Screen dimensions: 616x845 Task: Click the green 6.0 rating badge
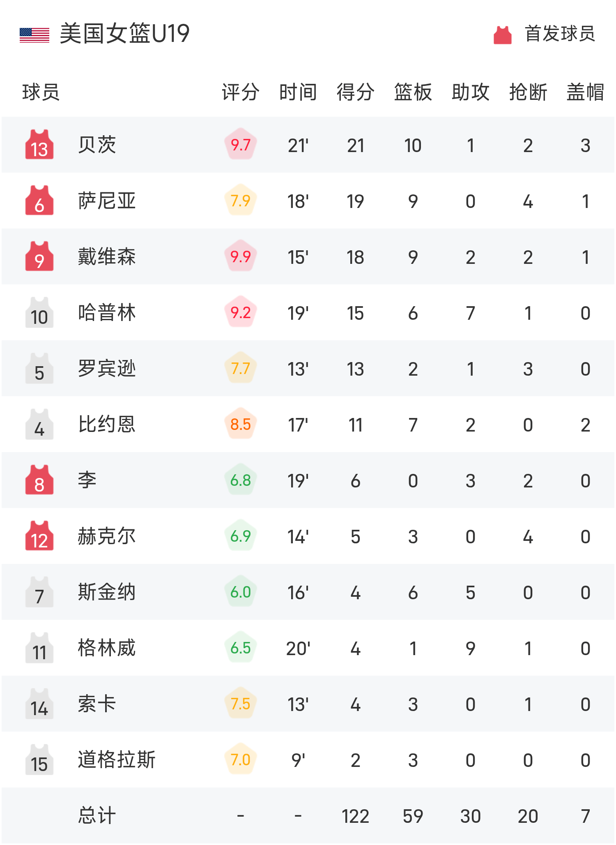click(241, 592)
